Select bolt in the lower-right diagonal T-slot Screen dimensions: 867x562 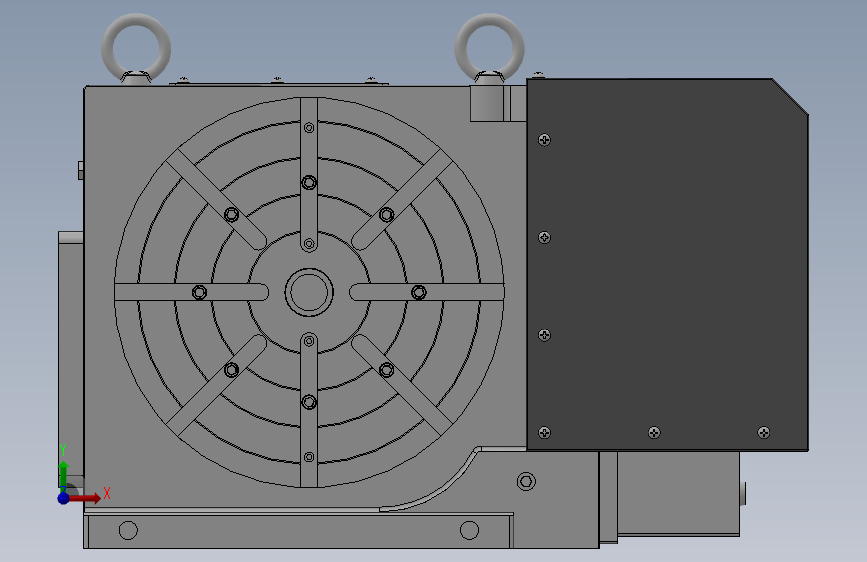coord(387,370)
